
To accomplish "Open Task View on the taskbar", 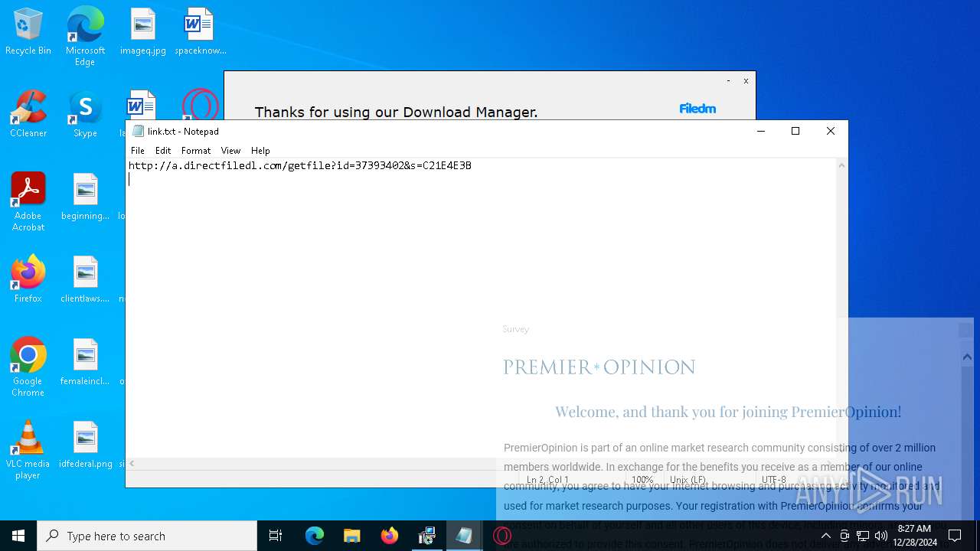I will tap(276, 536).
